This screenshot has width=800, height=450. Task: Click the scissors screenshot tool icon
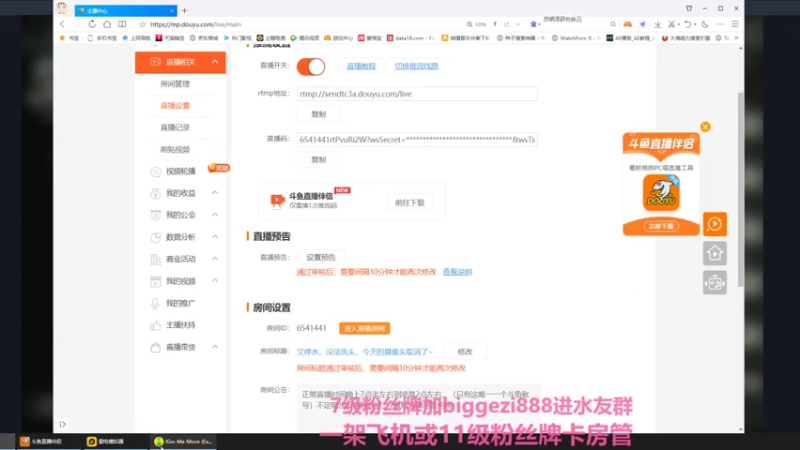click(671, 24)
